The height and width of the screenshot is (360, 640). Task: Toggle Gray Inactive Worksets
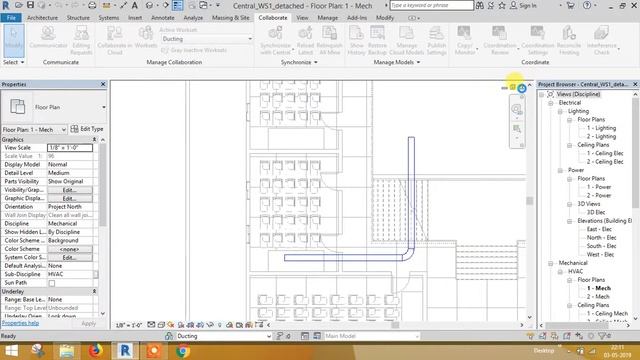(x=194, y=50)
